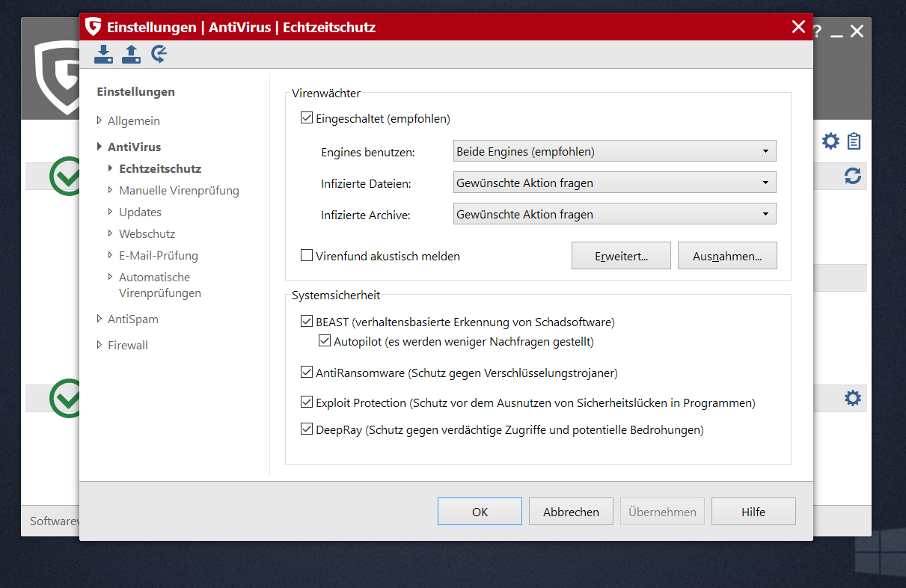Toggle BEAST behavior detection checkbox
Image resolution: width=906 pixels, height=588 pixels.
pyautogui.click(x=306, y=322)
